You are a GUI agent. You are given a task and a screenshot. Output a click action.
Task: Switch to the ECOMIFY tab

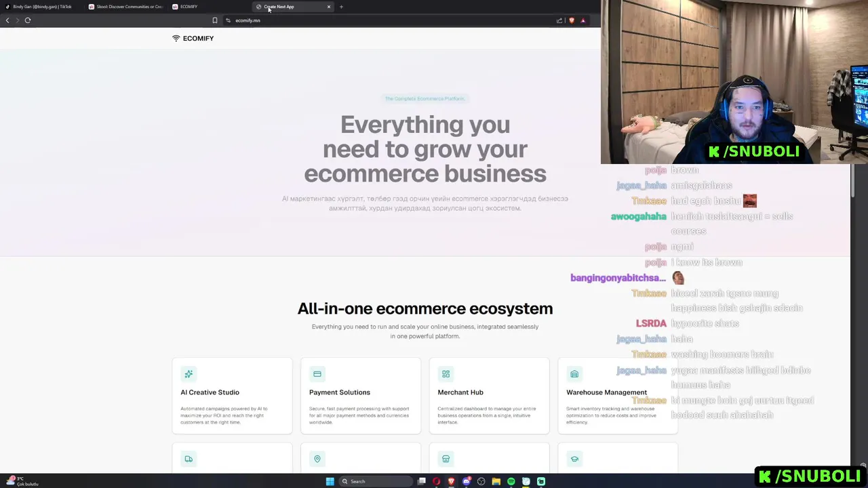[x=210, y=7]
